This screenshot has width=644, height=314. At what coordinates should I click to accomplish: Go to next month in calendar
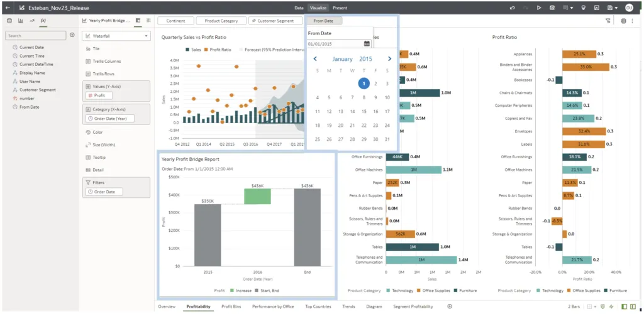coord(389,59)
